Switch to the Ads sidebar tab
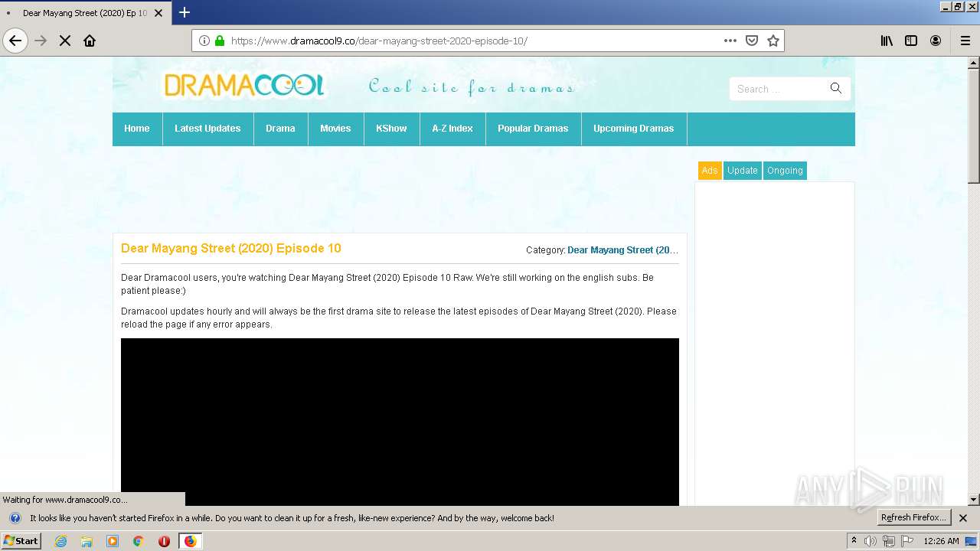Screen dimensions: 980x551 (710, 171)
